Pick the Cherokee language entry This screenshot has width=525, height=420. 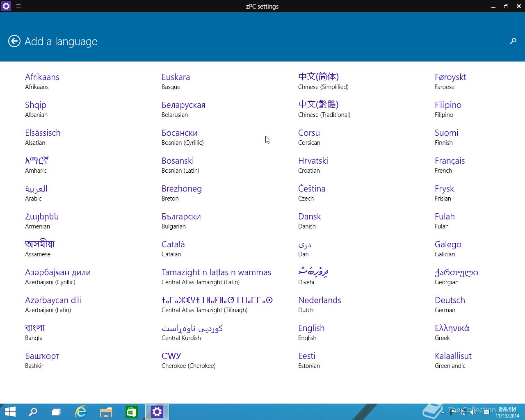click(189, 360)
